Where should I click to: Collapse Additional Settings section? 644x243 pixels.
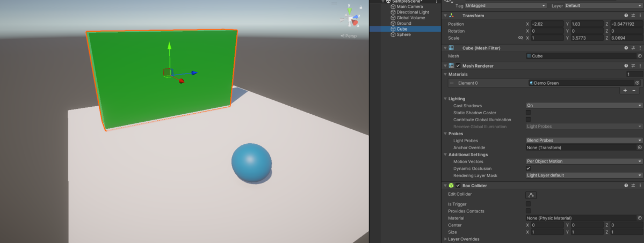tap(445, 154)
